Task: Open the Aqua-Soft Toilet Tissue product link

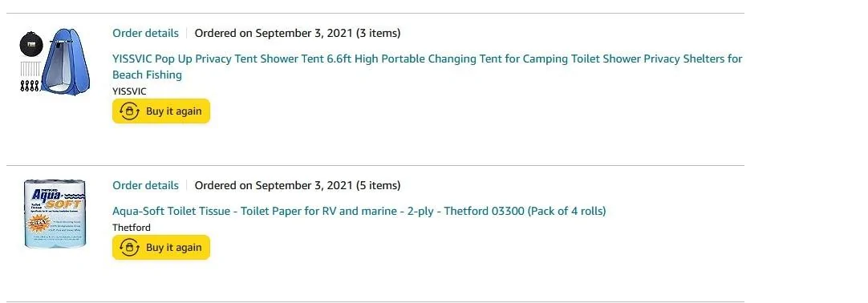Action: tap(359, 211)
